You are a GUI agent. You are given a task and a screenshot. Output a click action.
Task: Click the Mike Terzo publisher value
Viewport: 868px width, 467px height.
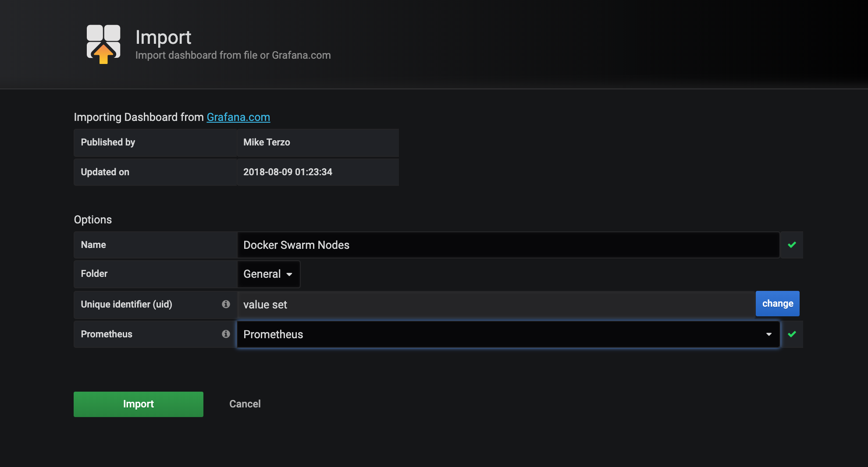click(x=267, y=142)
